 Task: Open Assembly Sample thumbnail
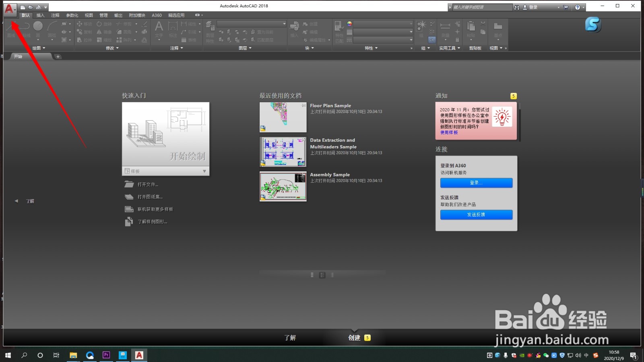283,186
